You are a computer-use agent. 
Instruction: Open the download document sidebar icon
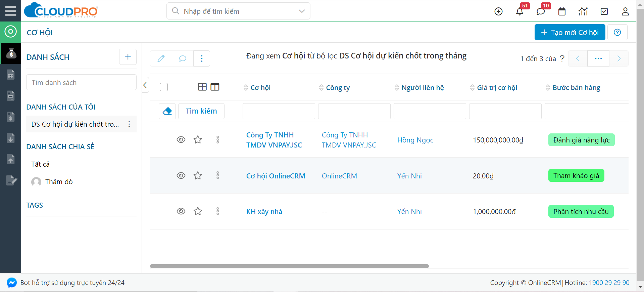click(x=11, y=138)
